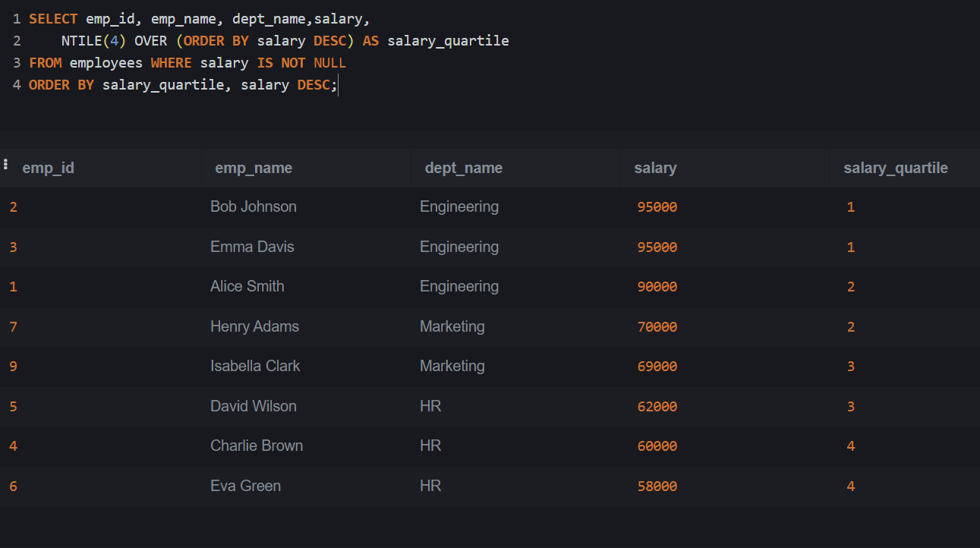
Task: Click the Isabella Clark name cell
Action: click(255, 366)
